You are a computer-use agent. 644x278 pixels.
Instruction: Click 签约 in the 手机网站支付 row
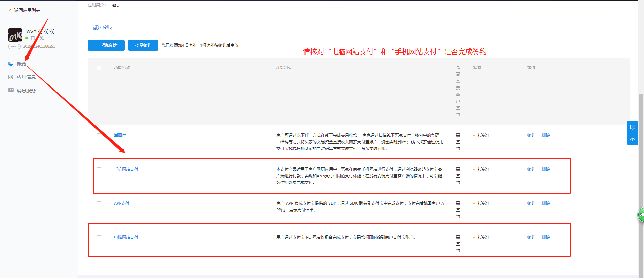(x=531, y=169)
